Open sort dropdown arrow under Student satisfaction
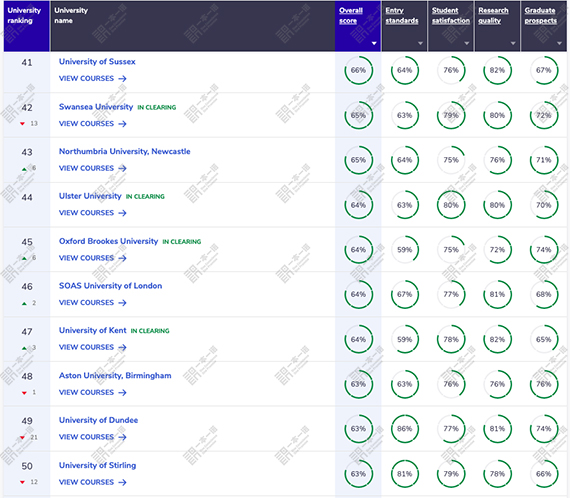 coord(467,43)
